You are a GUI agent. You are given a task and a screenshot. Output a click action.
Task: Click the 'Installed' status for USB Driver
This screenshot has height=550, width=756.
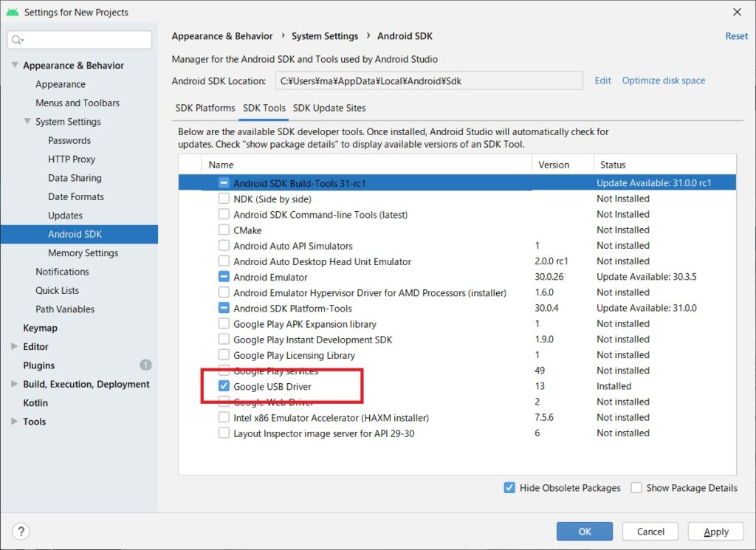(614, 386)
